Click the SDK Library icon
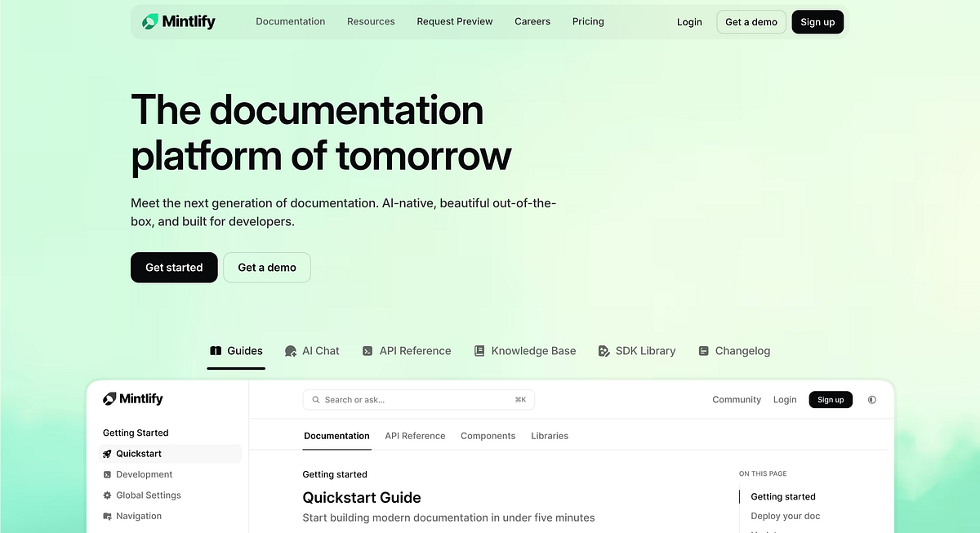Image resolution: width=980 pixels, height=533 pixels. 603,350
